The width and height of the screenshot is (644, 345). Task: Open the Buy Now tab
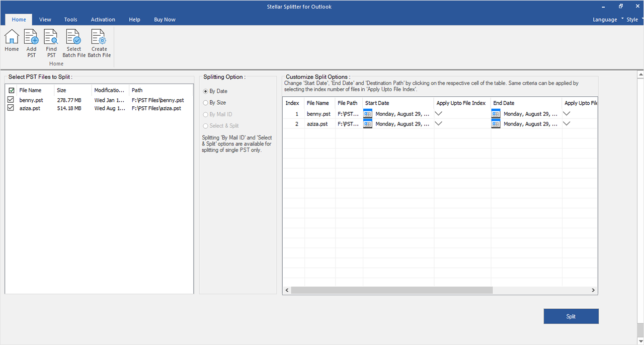165,20
